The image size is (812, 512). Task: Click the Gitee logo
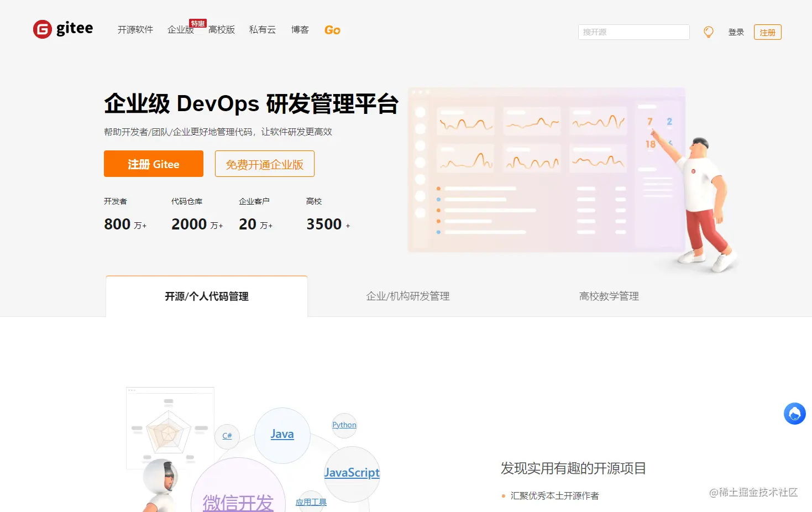pos(63,29)
